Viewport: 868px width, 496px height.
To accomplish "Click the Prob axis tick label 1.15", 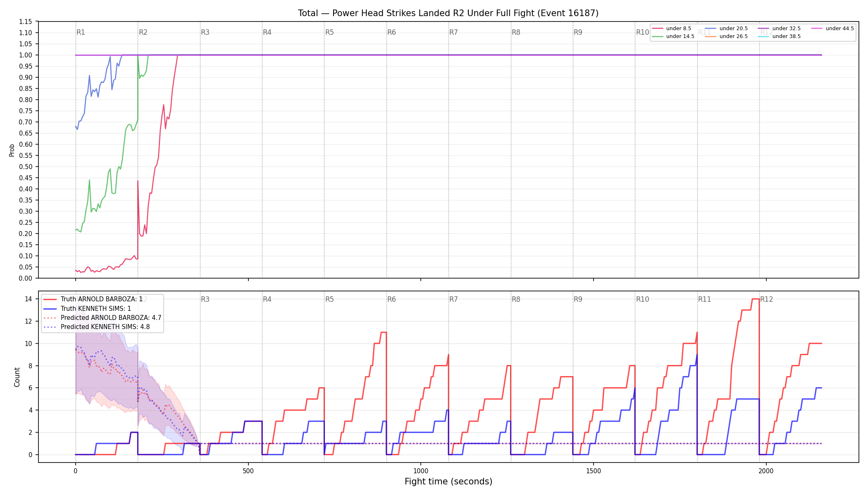I will click(26, 21).
